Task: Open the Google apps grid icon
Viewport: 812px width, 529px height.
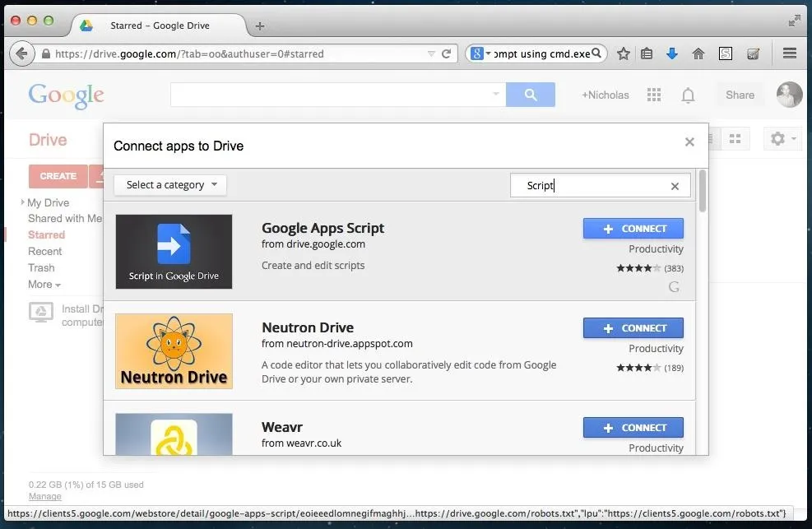Action: pos(654,95)
